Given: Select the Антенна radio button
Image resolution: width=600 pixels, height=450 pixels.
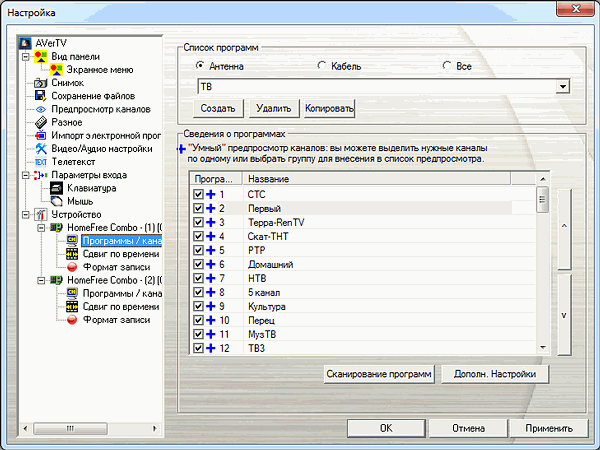Looking at the screenshot, I should click(200, 66).
